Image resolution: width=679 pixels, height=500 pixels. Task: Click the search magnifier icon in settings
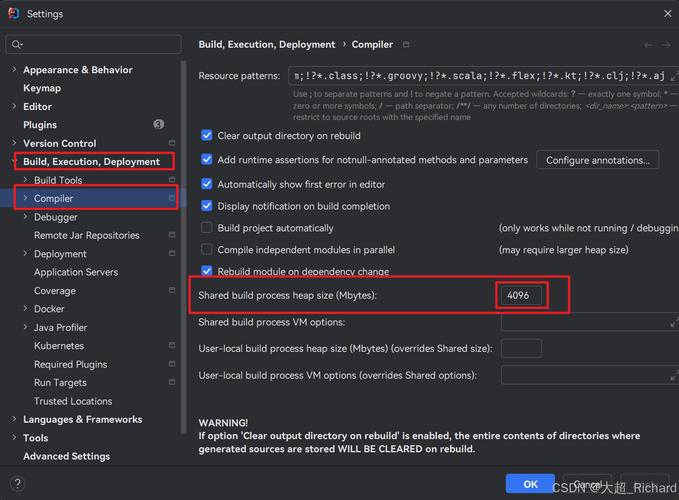(17, 45)
